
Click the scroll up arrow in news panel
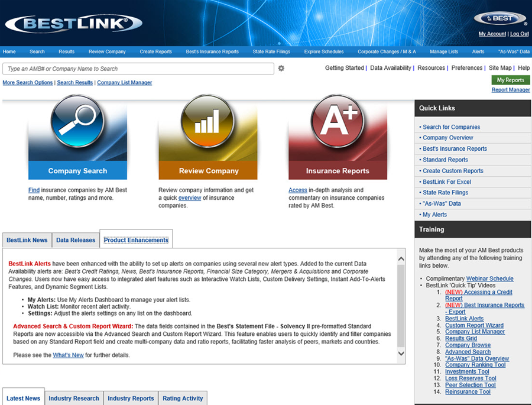[x=401, y=259]
